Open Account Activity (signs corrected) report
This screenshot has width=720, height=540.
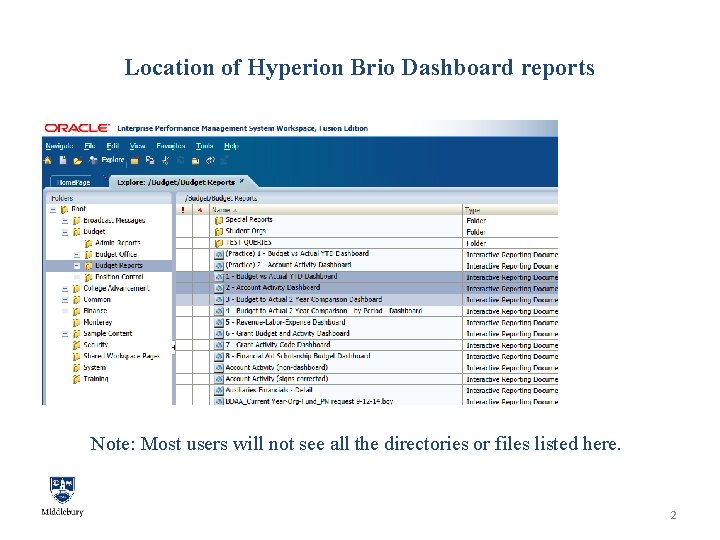click(x=276, y=379)
